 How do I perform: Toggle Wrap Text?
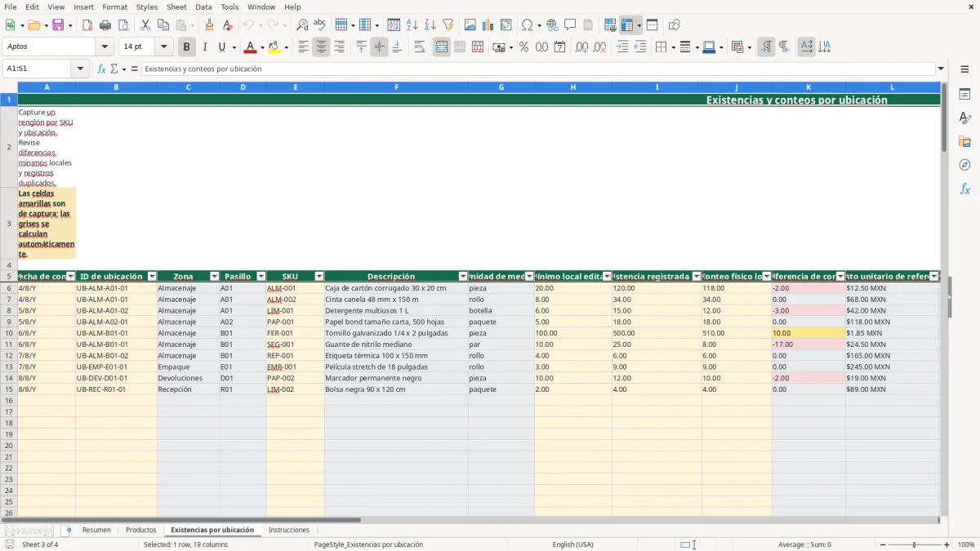point(420,47)
